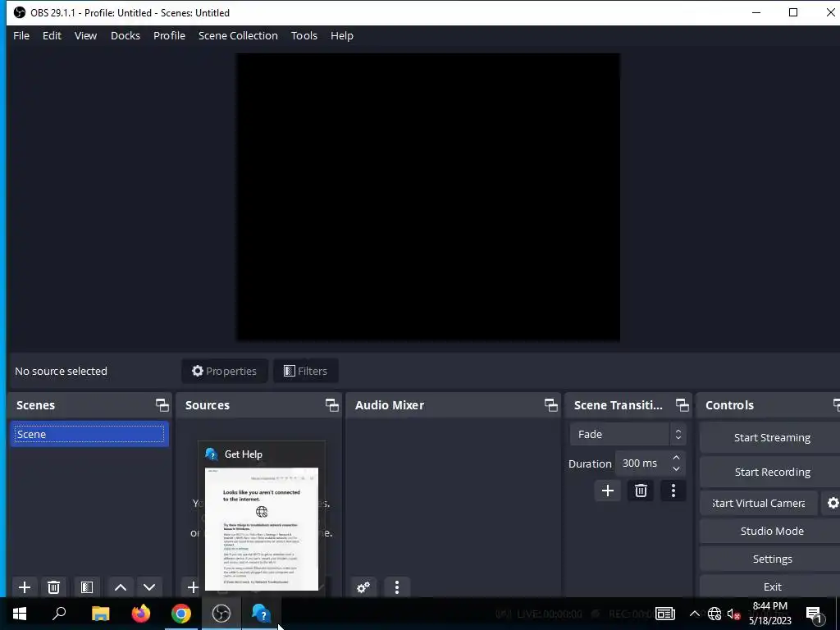Toggle Studio Mode

771,532
